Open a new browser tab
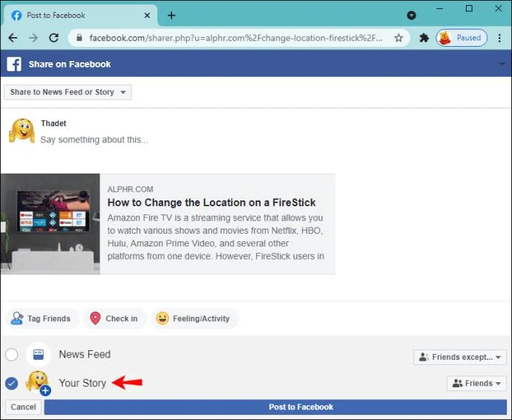The image size is (512, 420). [171, 16]
